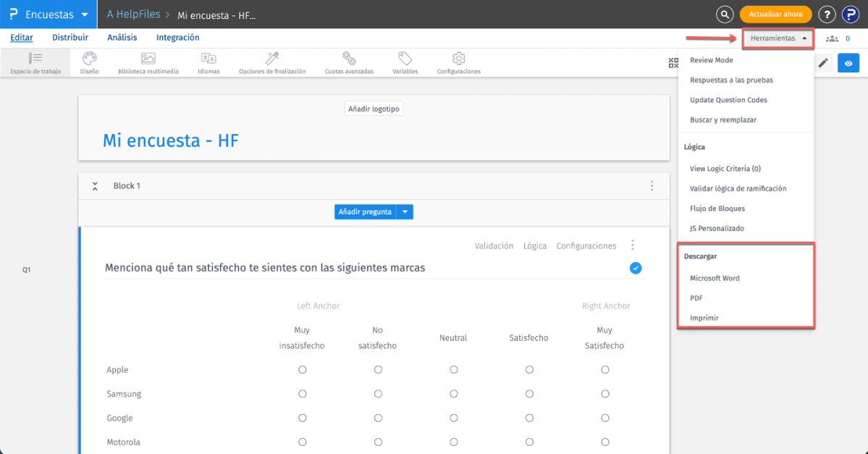This screenshot has height=454, width=868.
Task: Click the search magnifier icon
Action: coord(724,14)
